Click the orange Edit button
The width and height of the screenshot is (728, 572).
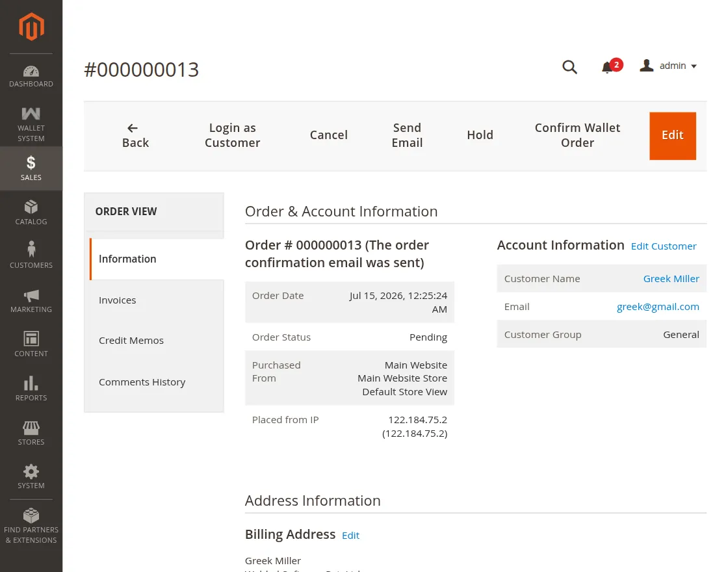pyautogui.click(x=672, y=136)
